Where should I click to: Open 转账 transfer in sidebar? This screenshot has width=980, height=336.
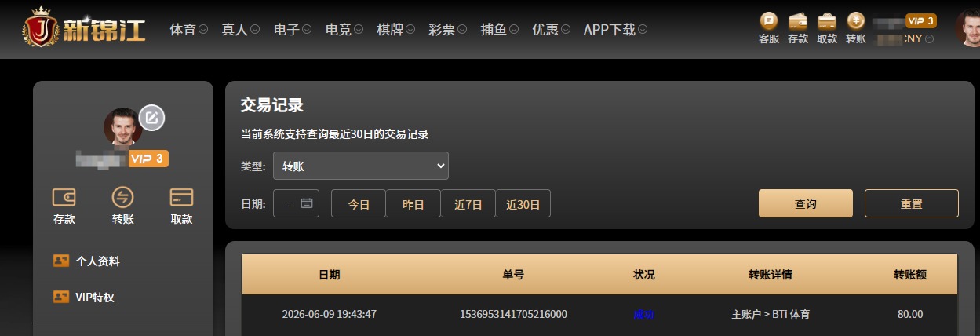pyautogui.click(x=123, y=206)
